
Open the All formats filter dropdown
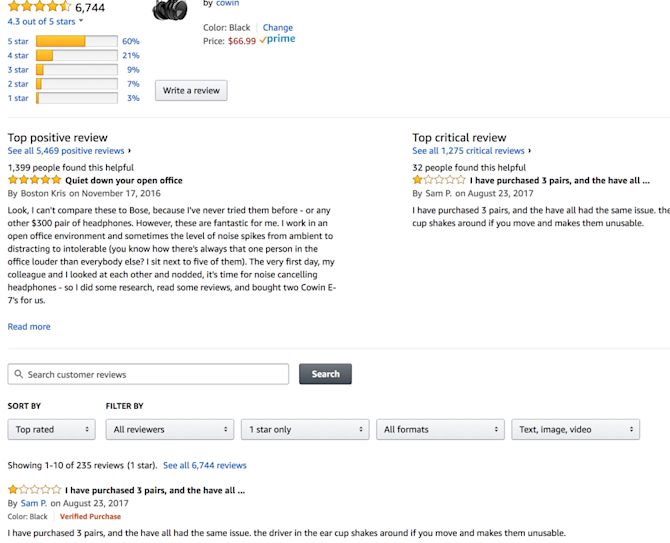[x=440, y=429]
